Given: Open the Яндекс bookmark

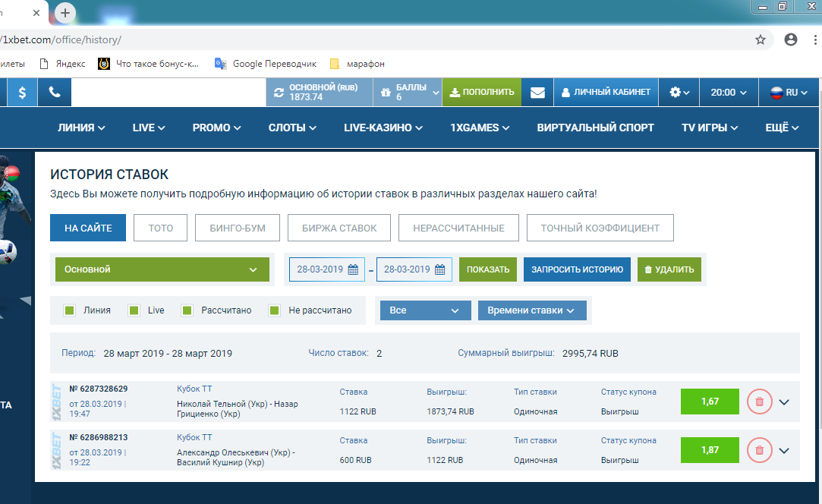Looking at the screenshot, I should click(63, 64).
